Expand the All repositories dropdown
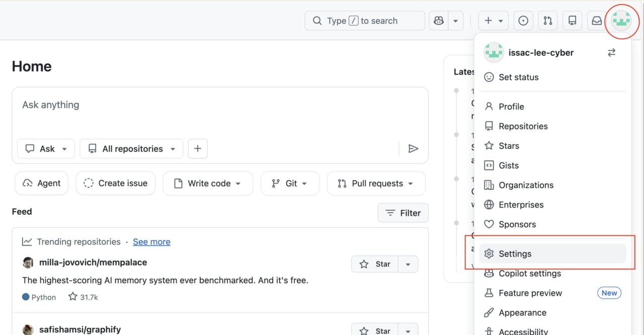Image resolution: width=644 pixels, height=335 pixels. [x=131, y=149]
